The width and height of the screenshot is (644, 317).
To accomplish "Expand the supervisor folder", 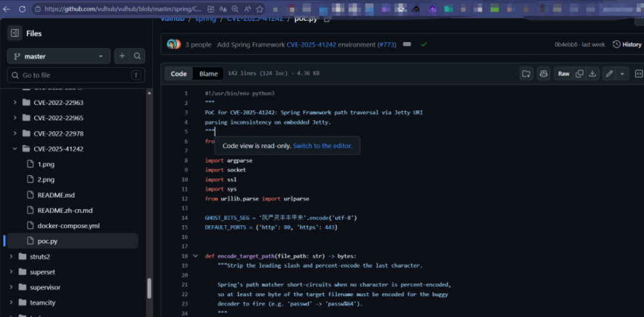I will point(11,287).
